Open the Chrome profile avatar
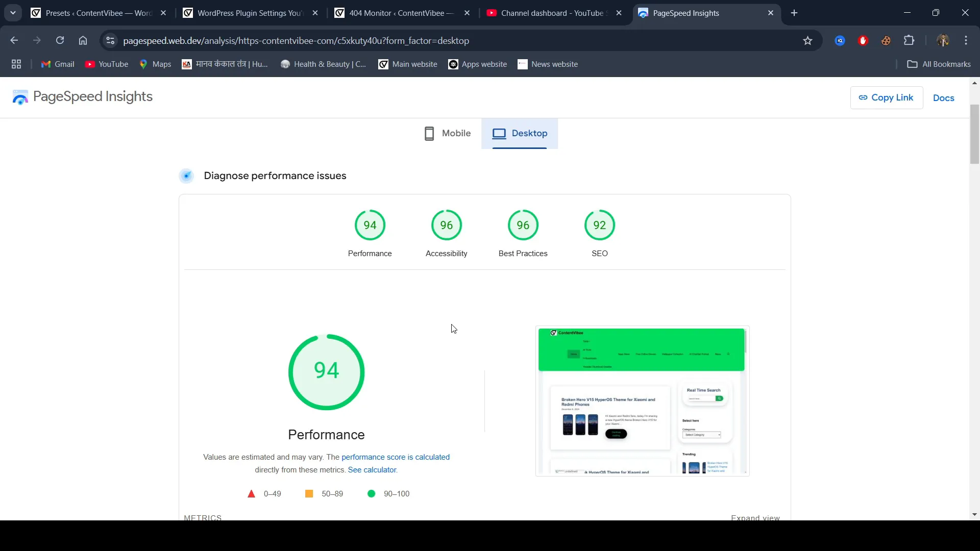Screen dimensions: 980x551 coord(943,40)
